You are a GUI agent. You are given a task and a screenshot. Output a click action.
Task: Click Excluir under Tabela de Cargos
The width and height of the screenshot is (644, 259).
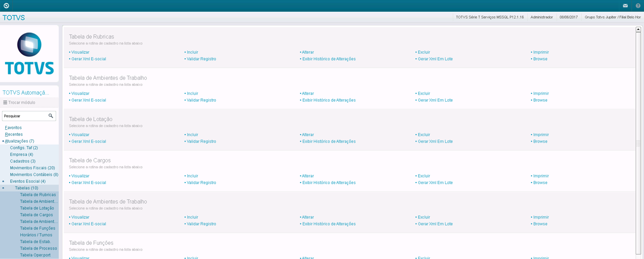tap(423, 176)
